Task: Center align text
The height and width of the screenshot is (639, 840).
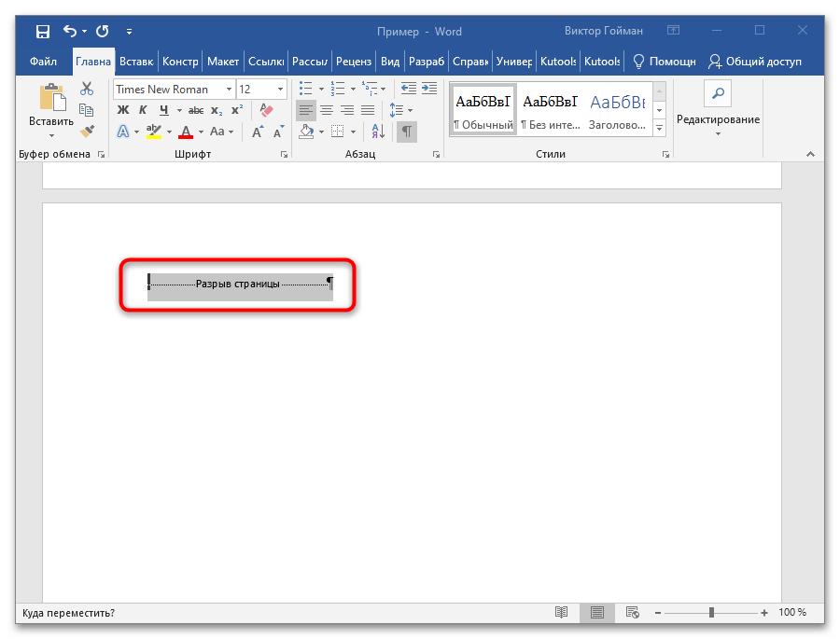Action: coord(327,110)
